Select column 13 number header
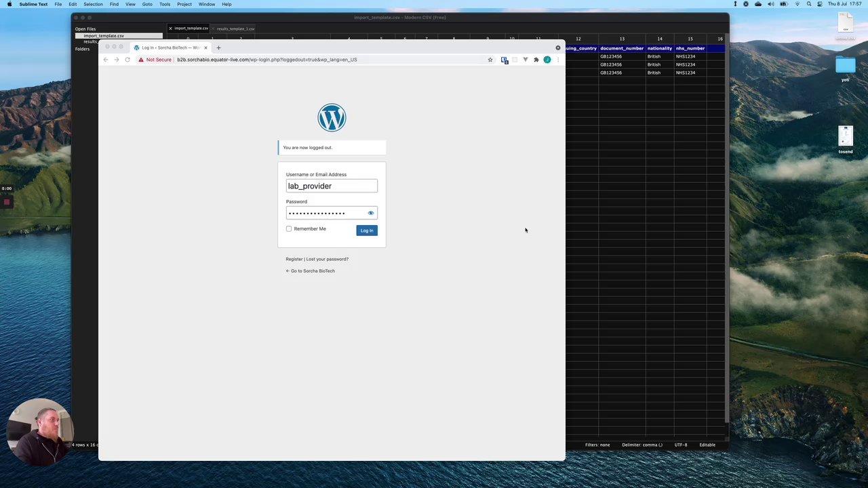The image size is (868, 488). 622,39
